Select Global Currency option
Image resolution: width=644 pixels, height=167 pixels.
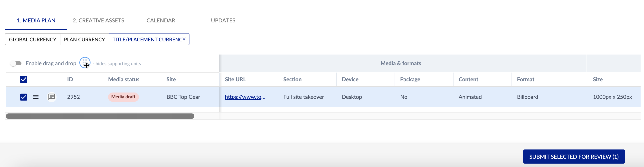click(x=32, y=39)
